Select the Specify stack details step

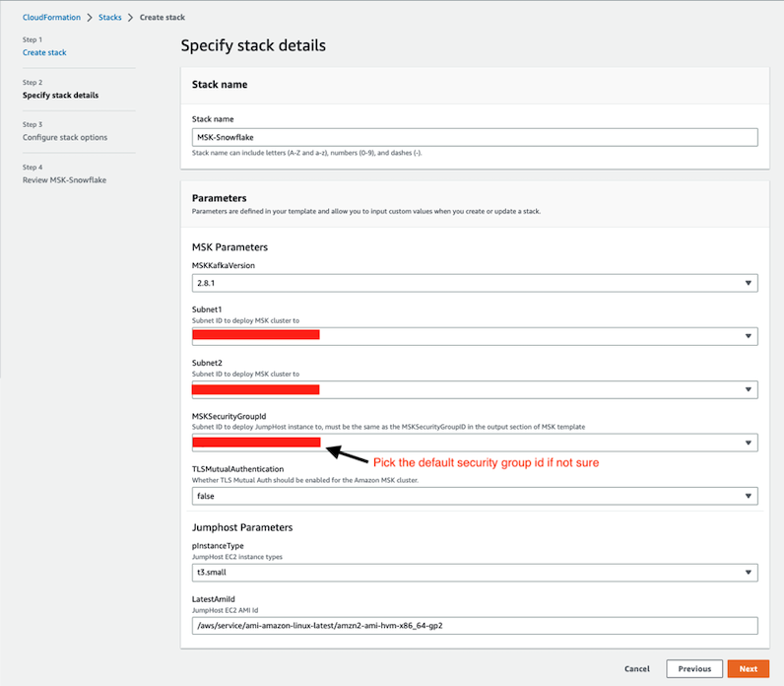point(60,96)
